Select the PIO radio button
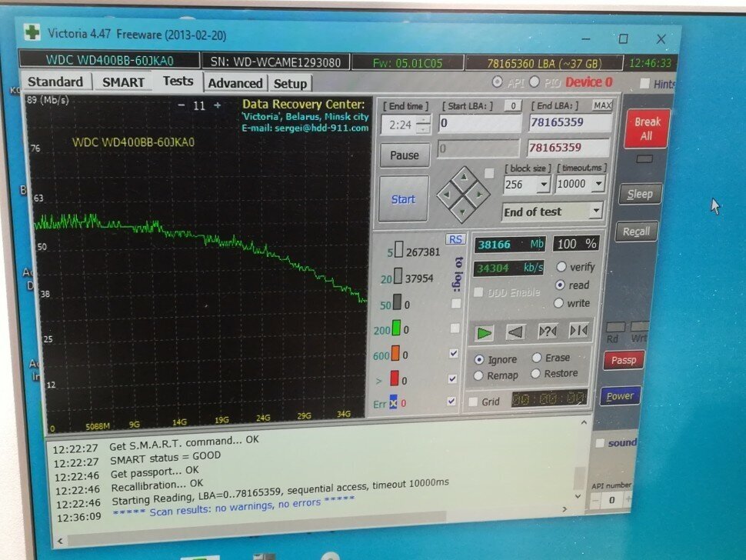746x560 pixels. click(x=535, y=82)
